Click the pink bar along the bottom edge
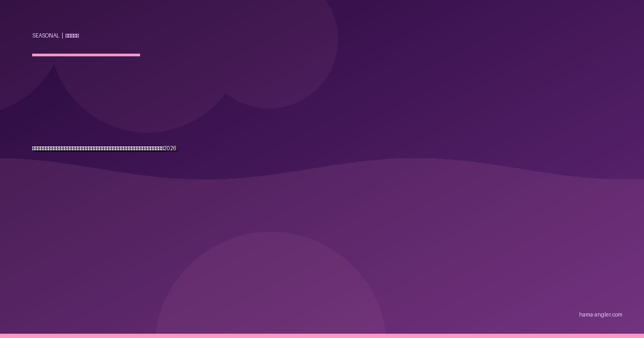 click(322, 336)
